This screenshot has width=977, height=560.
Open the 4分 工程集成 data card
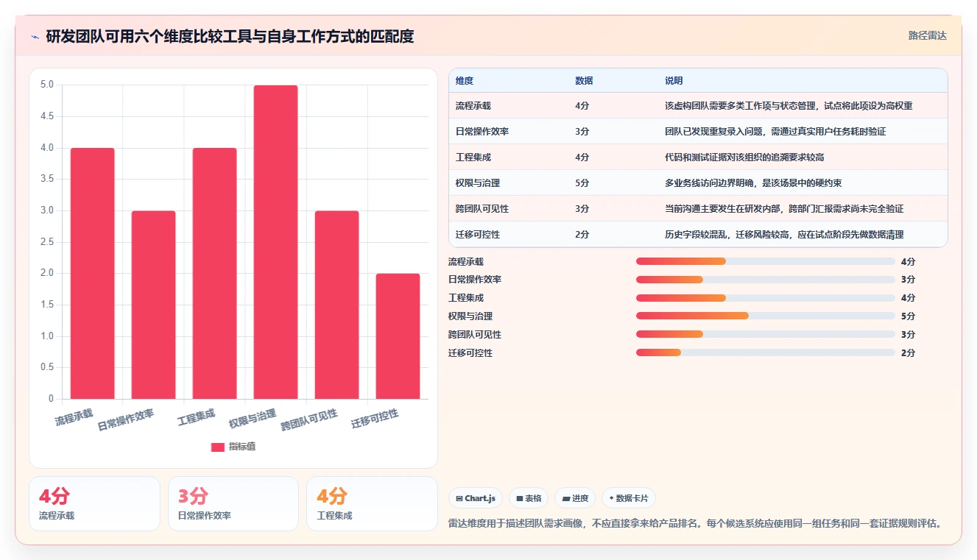[372, 503]
